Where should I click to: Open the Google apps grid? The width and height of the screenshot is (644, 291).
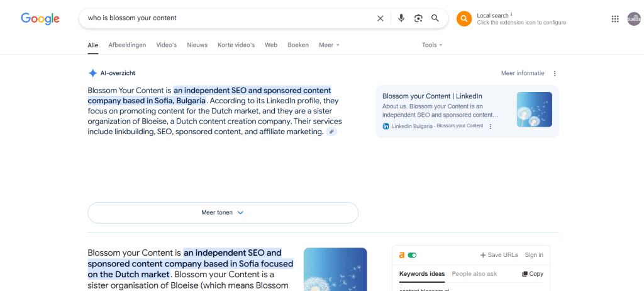click(x=615, y=18)
